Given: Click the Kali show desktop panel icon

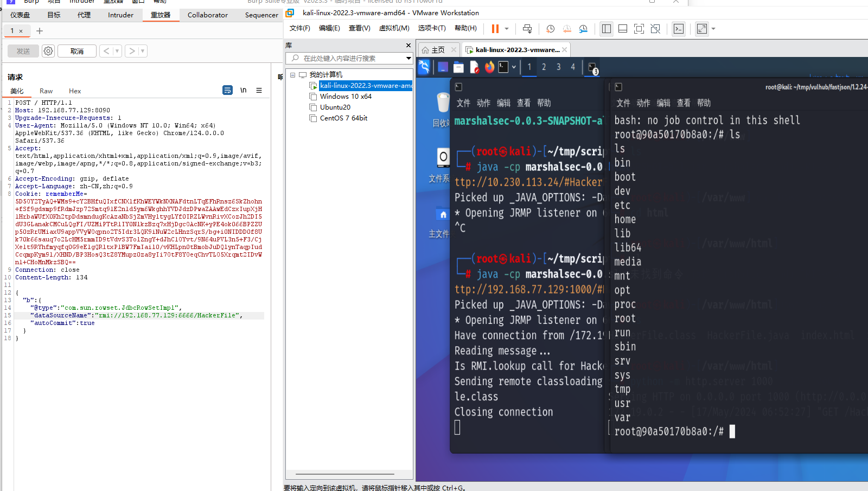Looking at the screenshot, I should point(443,67).
